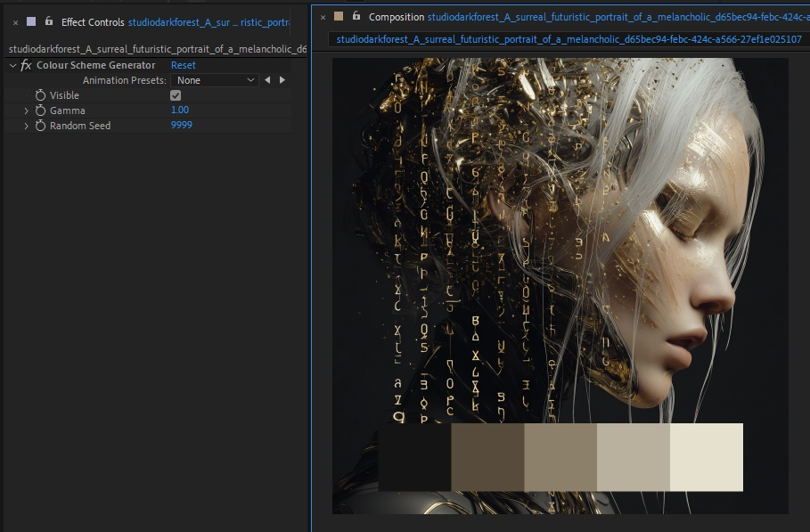Open the layer link in Effect Controls title
810x532 pixels.
coord(209,22)
